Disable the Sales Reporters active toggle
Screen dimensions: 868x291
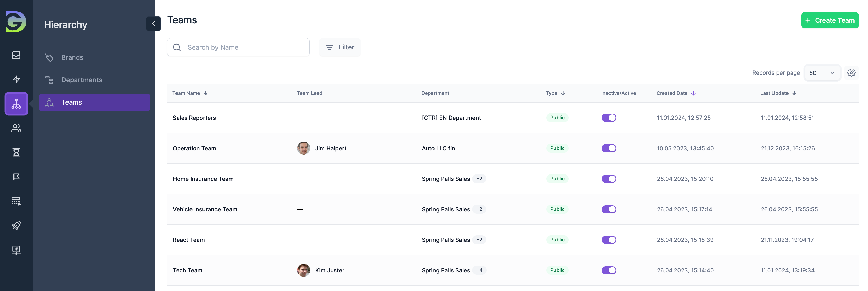[x=608, y=118]
